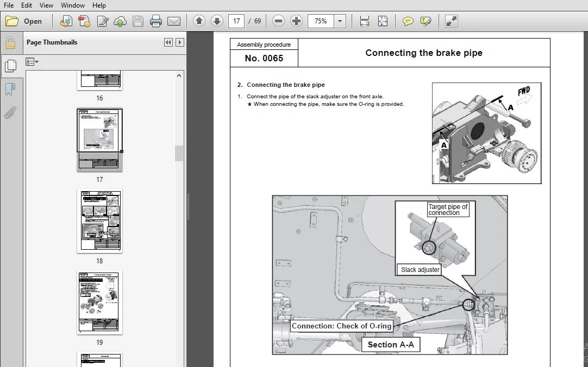The height and width of the screenshot is (367, 588).
Task: Click the heading 'Connecting the brake pipe' title
Action: click(x=424, y=53)
